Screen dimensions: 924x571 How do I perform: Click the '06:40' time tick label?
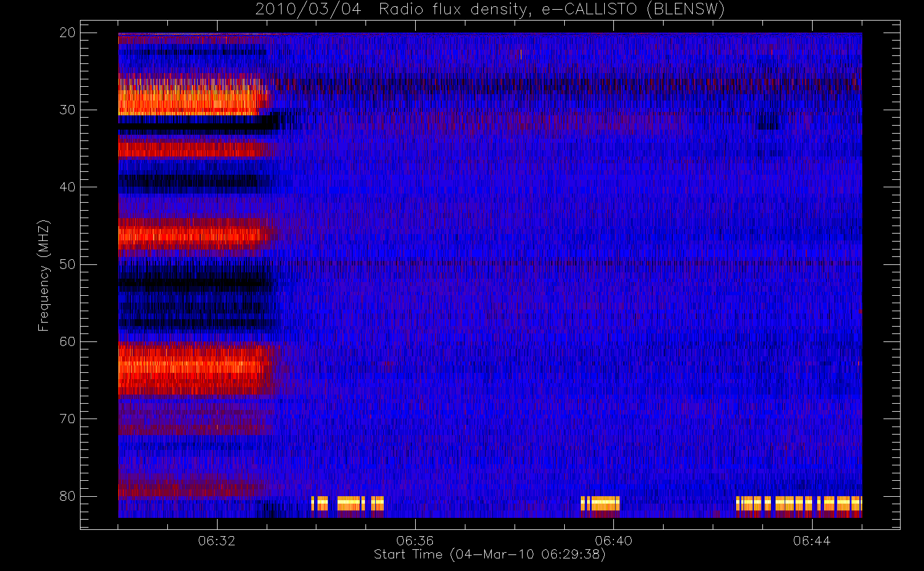[x=614, y=541]
